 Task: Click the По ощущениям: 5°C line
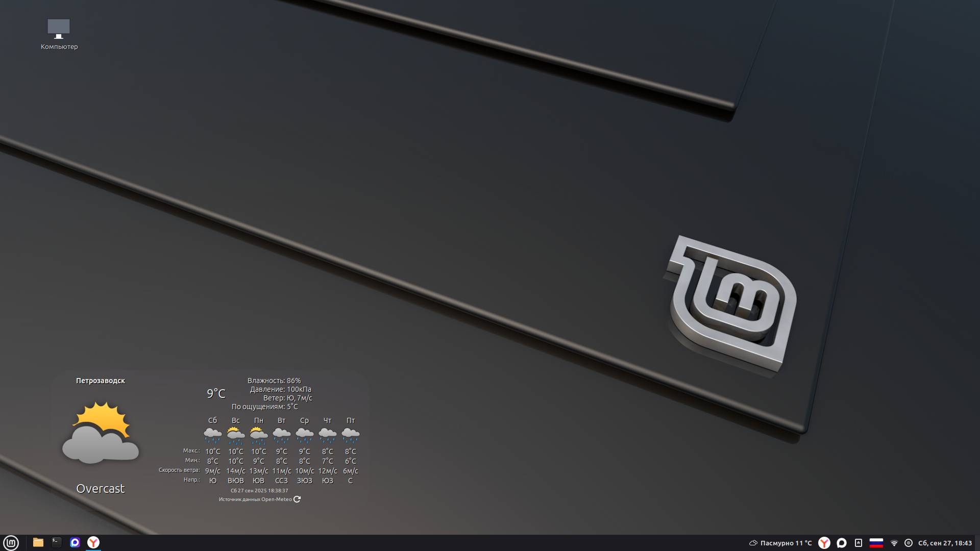click(265, 407)
